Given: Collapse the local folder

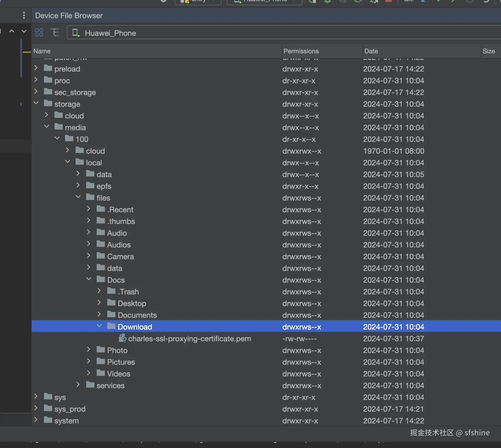Looking at the screenshot, I should point(68,162).
